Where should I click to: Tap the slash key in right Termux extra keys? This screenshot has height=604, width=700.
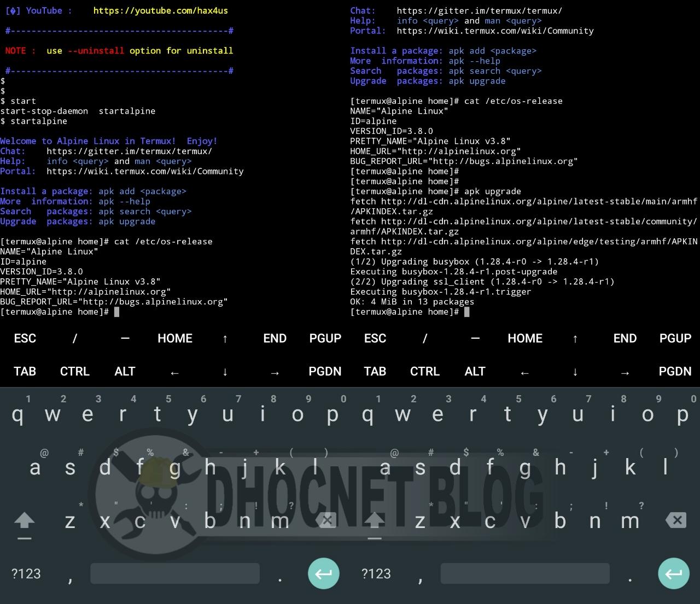click(x=425, y=338)
